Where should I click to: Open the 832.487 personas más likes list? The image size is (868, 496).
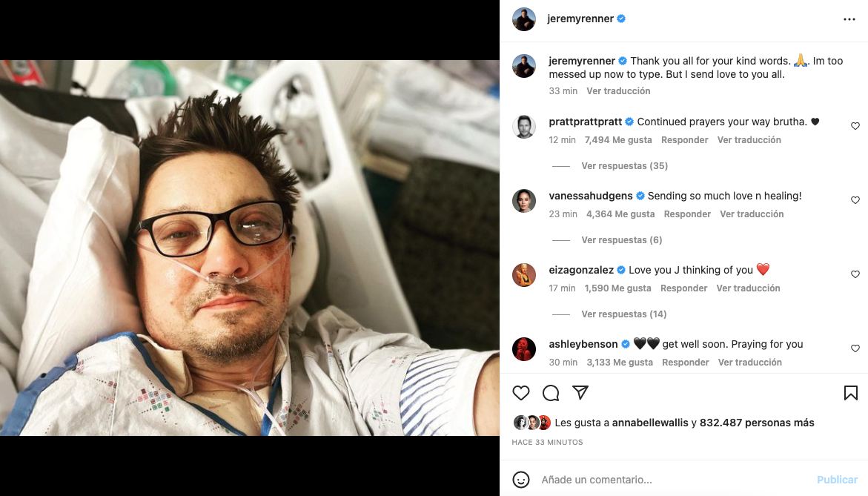pos(757,423)
